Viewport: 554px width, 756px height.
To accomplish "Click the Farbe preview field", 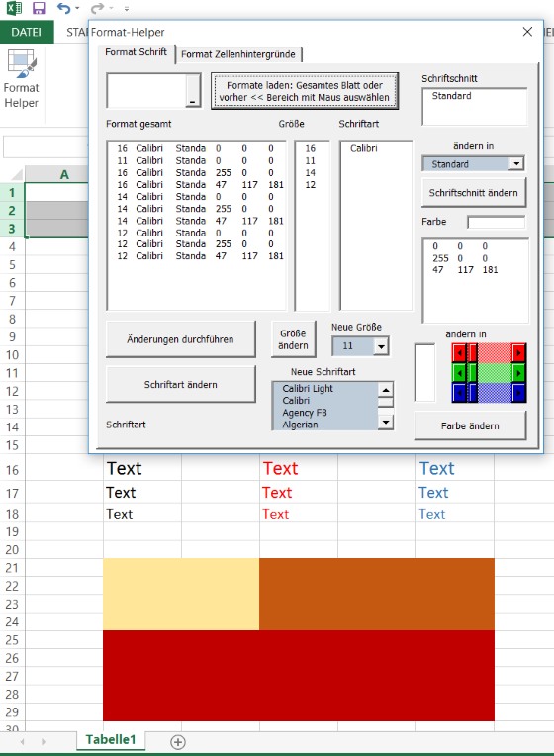I will point(497,222).
